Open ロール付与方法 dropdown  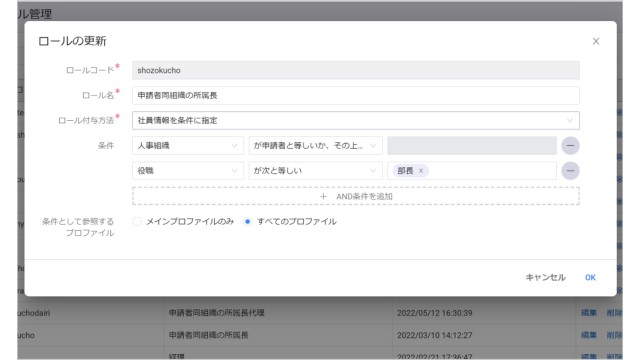(x=356, y=120)
